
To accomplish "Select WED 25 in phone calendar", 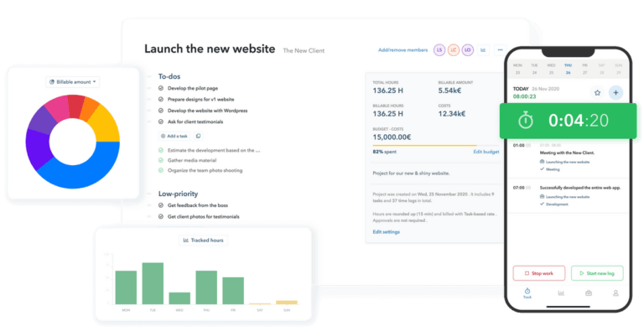I will point(551,69).
